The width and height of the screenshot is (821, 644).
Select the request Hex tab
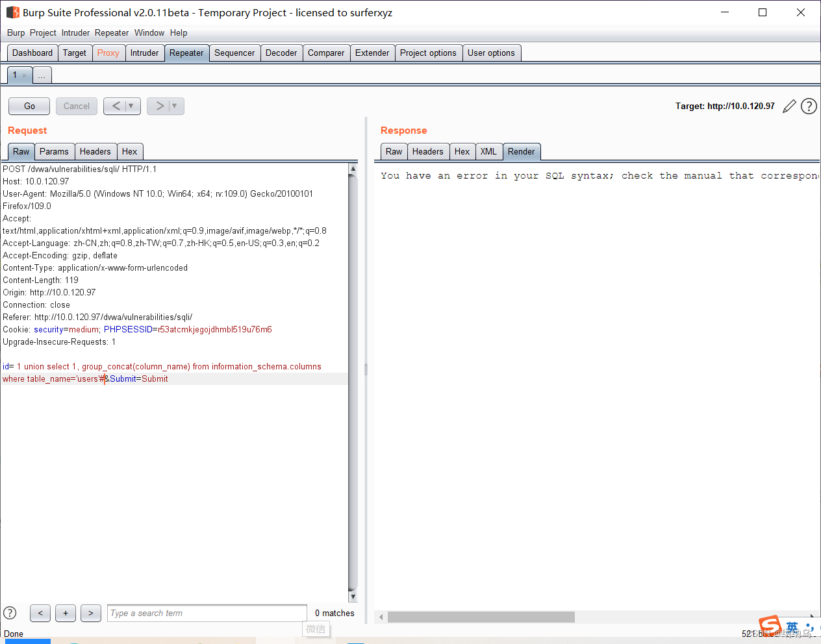tap(130, 152)
